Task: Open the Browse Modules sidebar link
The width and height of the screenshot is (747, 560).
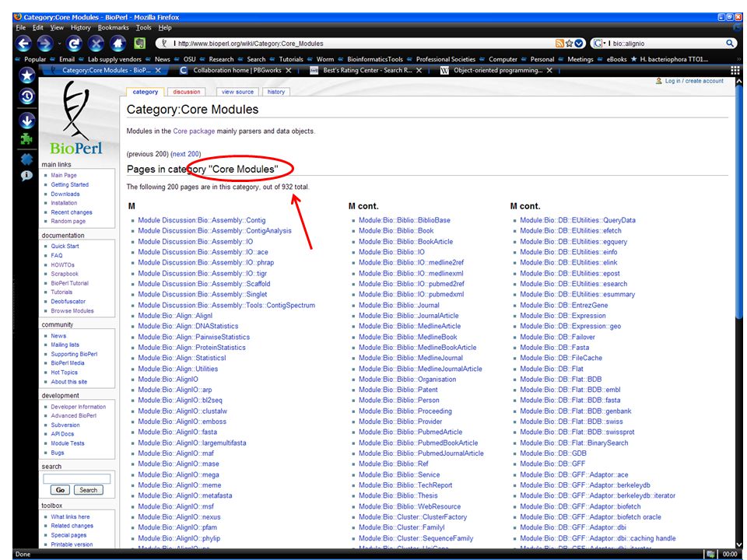Action: tap(72, 311)
